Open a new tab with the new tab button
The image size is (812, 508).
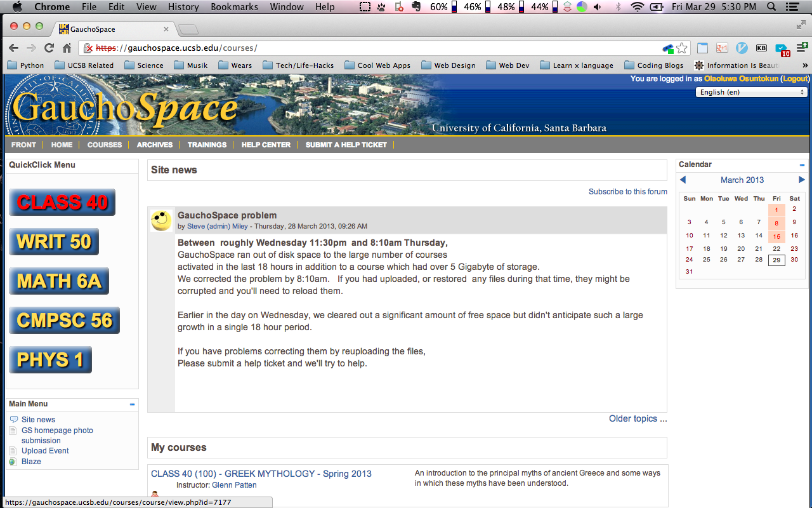[188, 29]
